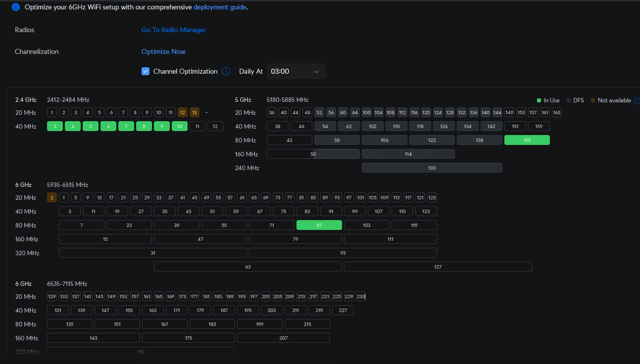The height and width of the screenshot is (364, 640).
Task: Select upper 6 GHz 160 MHz channel 143
Action: coord(94,338)
